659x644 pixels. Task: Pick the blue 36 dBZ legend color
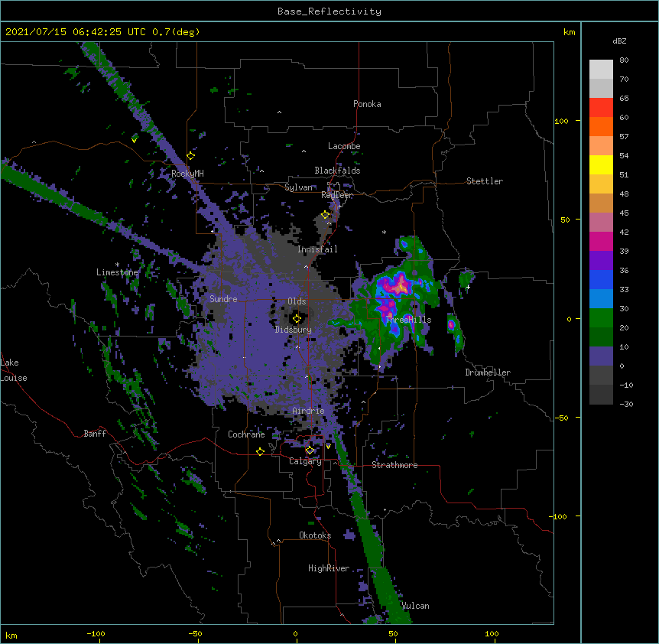click(x=601, y=279)
